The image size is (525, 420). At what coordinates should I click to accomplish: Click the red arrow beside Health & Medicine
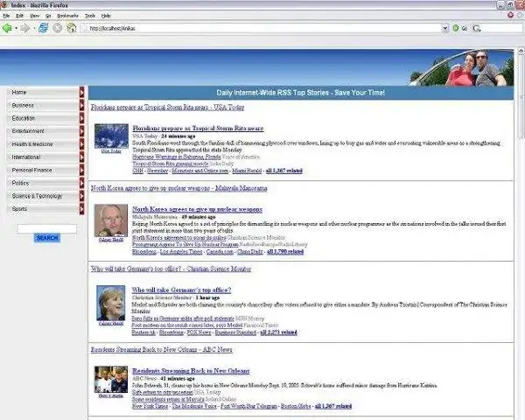point(81,144)
